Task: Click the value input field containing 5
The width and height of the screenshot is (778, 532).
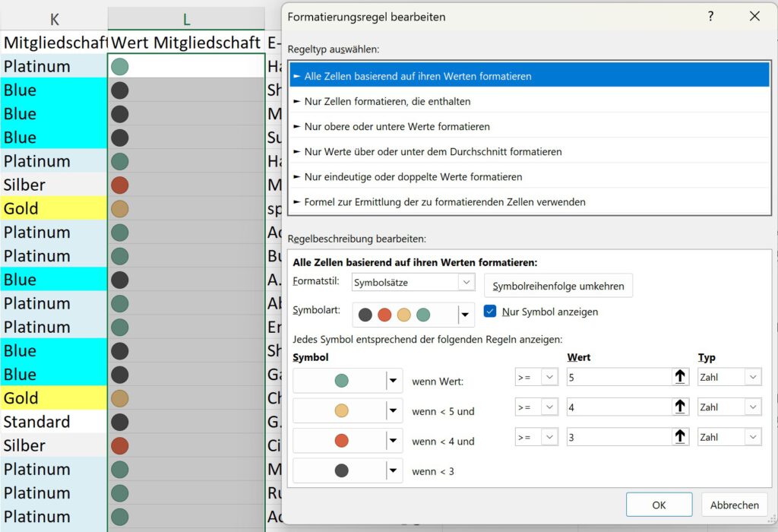Action: 615,378
